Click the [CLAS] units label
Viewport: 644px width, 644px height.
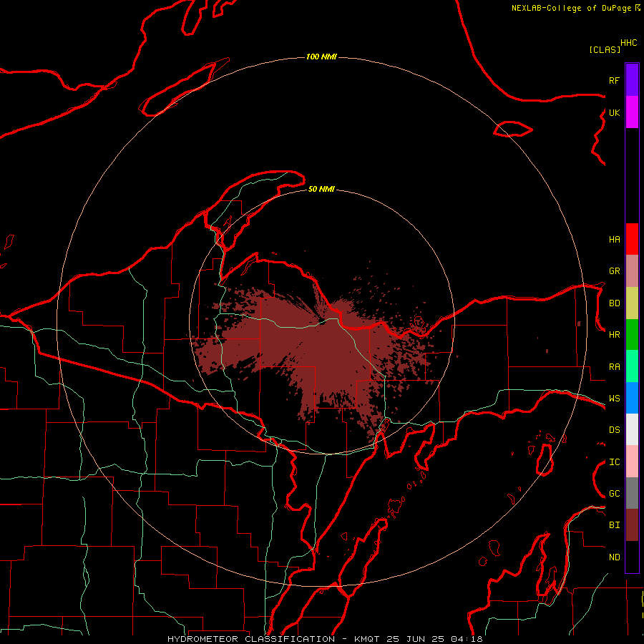coord(605,49)
